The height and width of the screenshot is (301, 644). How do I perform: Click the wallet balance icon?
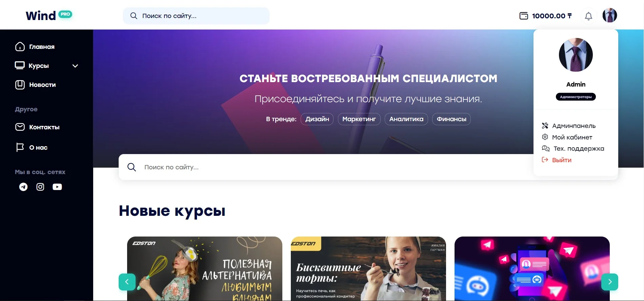tap(524, 16)
